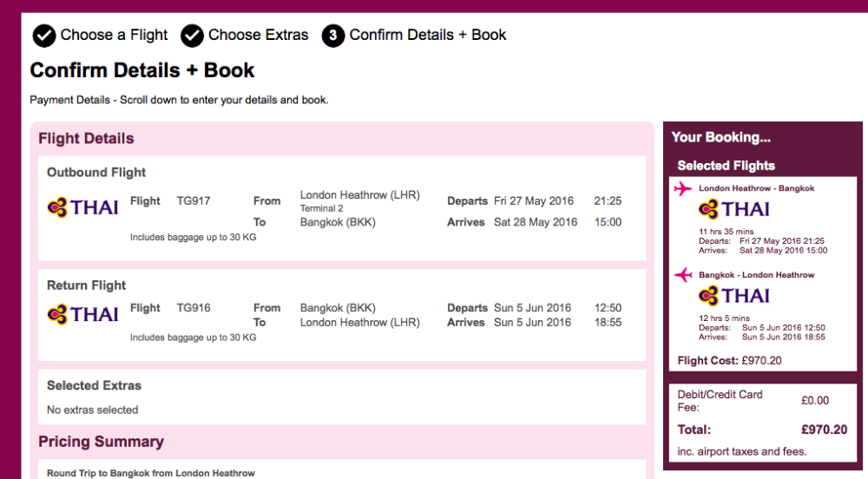Click the Pricing Summary heading
This screenshot has width=868, height=479.
101,442
